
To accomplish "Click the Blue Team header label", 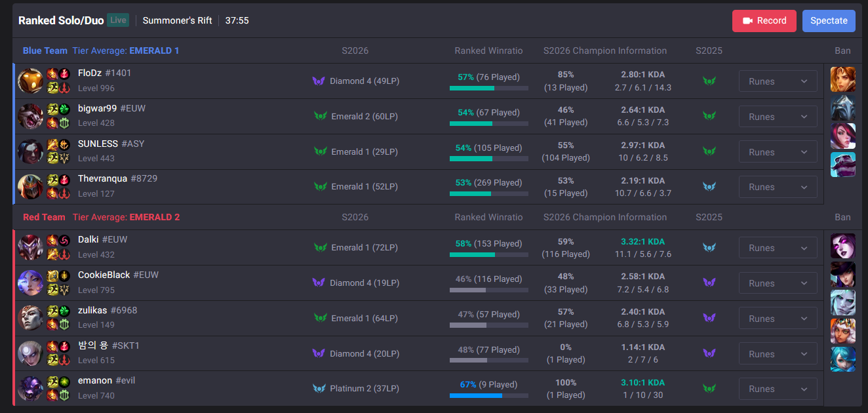I will pyautogui.click(x=45, y=50).
